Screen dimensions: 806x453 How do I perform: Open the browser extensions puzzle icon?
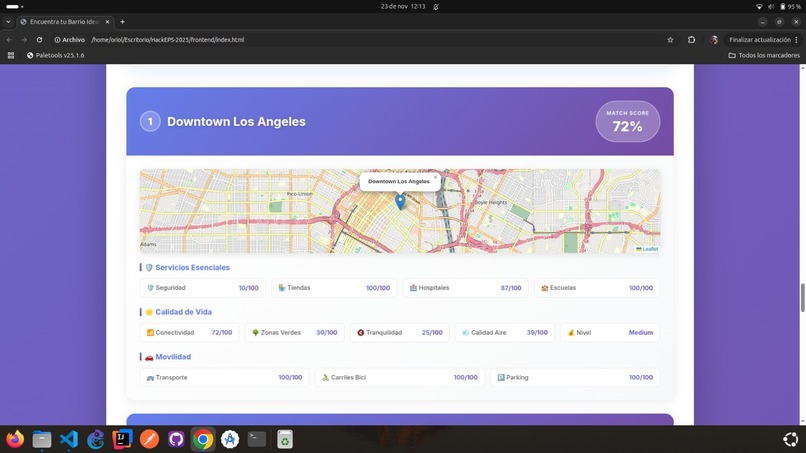coord(691,40)
